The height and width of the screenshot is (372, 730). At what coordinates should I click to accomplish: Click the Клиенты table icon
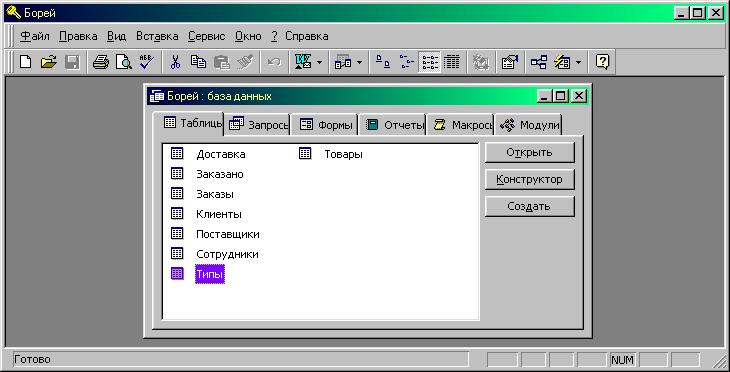click(x=177, y=213)
